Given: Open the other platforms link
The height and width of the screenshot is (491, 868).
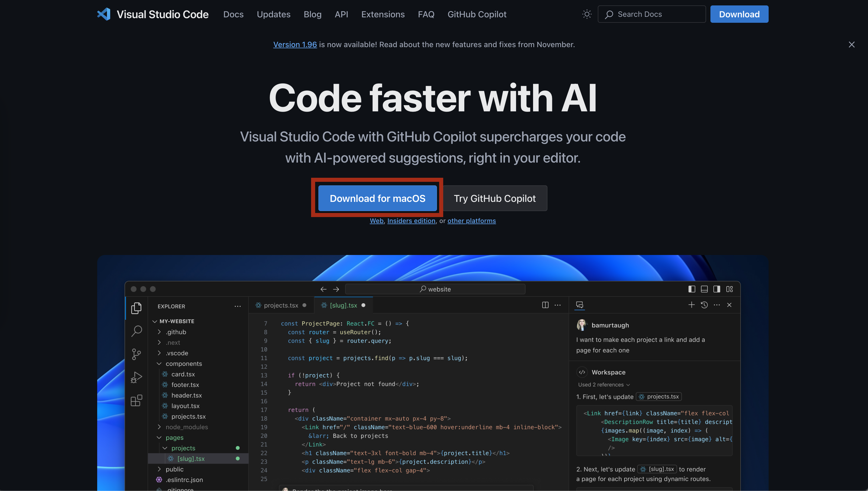Looking at the screenshot, I should 471,221.
